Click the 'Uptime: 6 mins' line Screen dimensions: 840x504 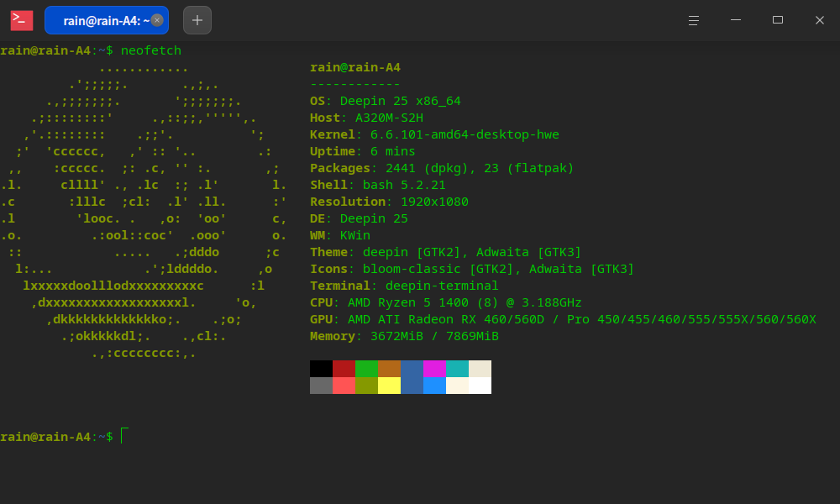click(x=363, y=151)
